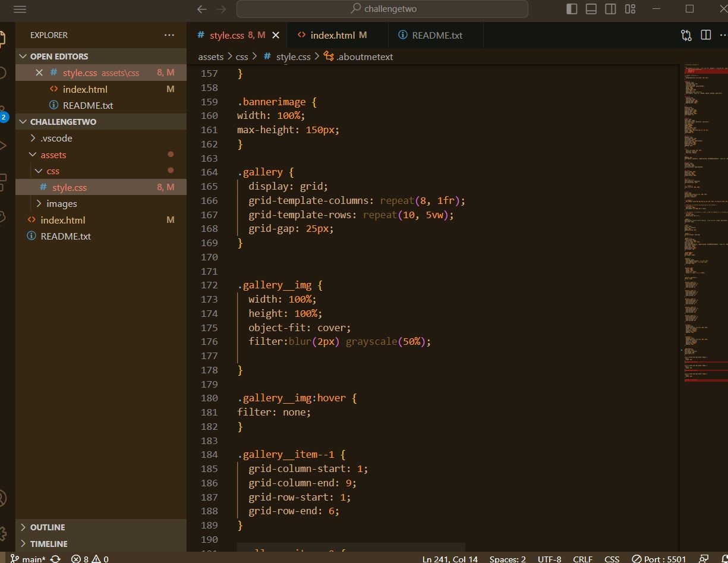The width and height of the screenshot is (728, 563).
Task: Open Changes compare icon in editor toolbar
Action: pos(686,35)
